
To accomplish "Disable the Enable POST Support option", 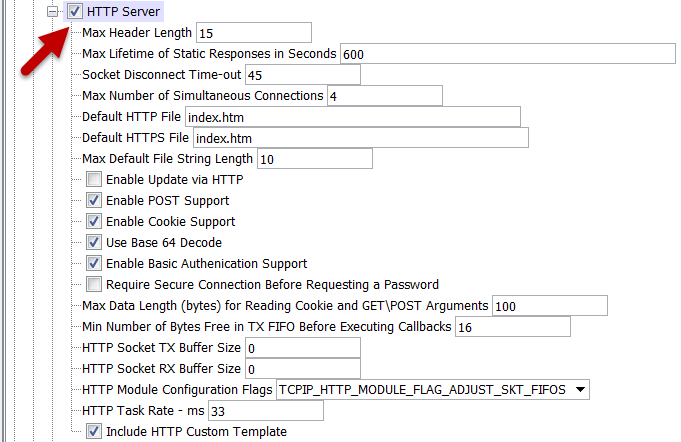I will point(94,201).
